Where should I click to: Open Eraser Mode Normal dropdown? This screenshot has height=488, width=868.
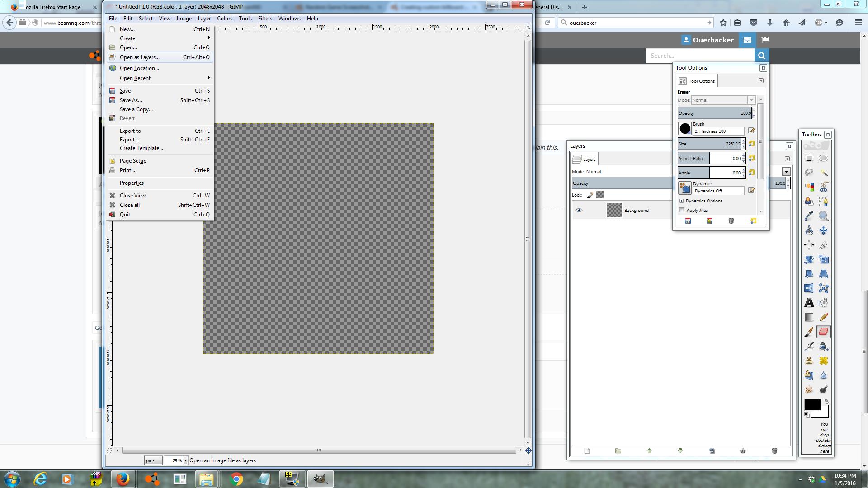point(723,100)
